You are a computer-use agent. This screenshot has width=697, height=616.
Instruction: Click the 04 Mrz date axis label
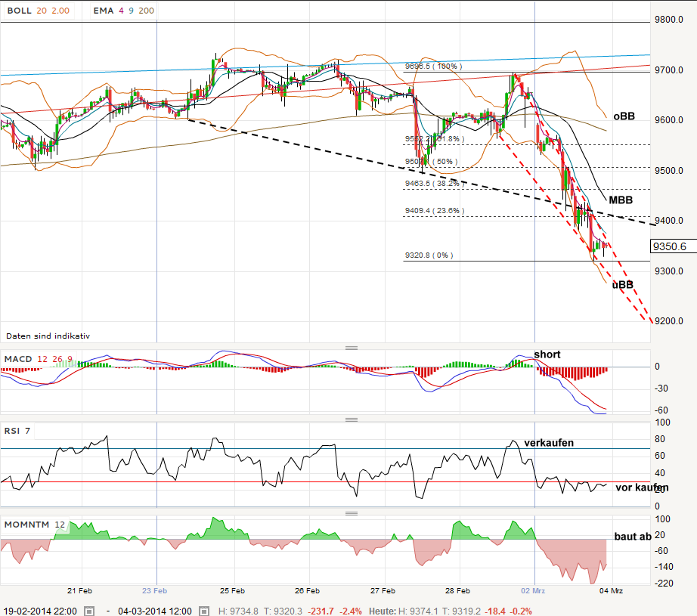[x=612, y=590]
